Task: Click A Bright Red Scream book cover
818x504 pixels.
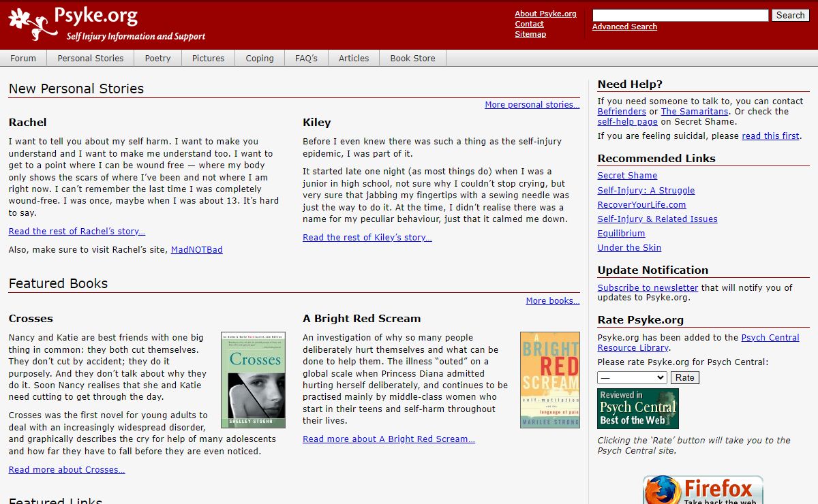Action: click(x=549, y=380)
